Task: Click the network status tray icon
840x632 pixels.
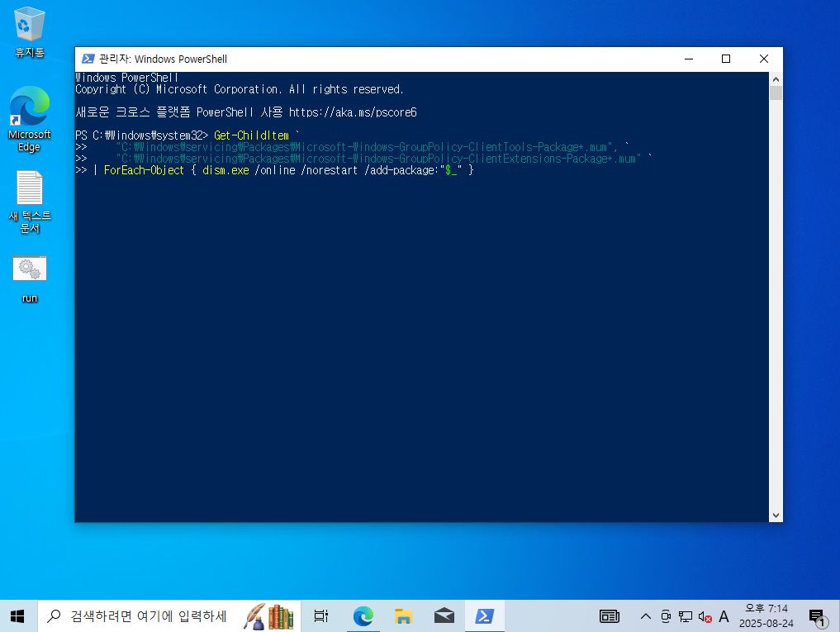Action: click(x=686, y=616)
